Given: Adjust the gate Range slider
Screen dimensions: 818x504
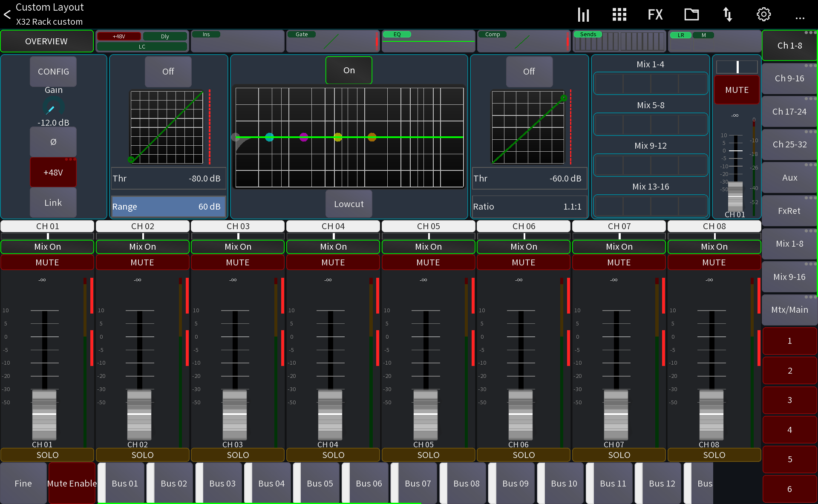Looking at the screenshot, I should pos(168,206).
